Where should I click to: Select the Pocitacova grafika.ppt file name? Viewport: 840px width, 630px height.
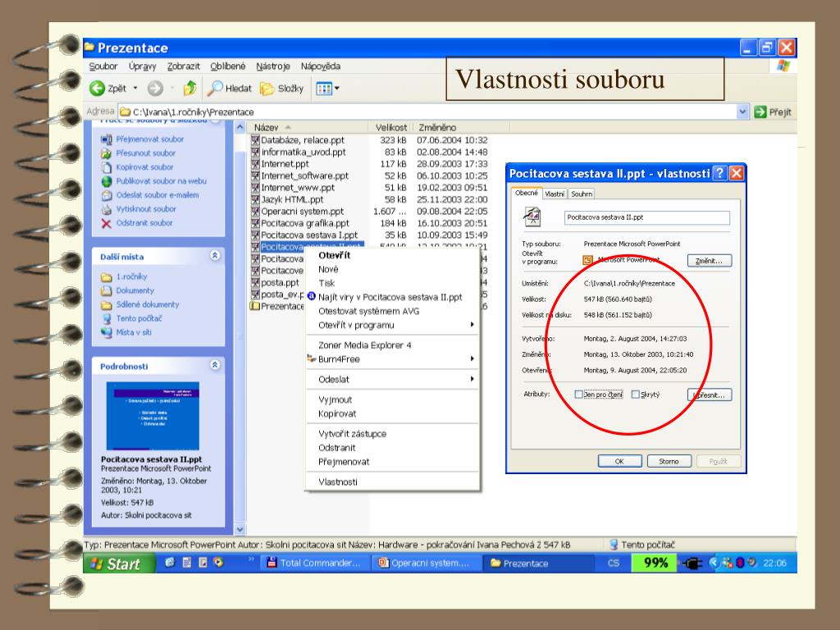305,223
